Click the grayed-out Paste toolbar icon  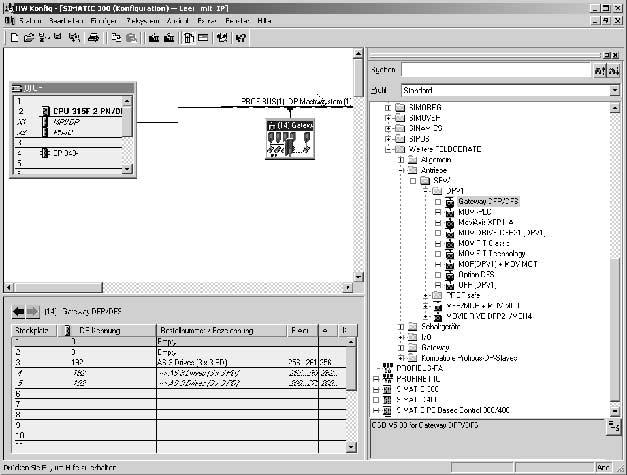pos(131,38)
